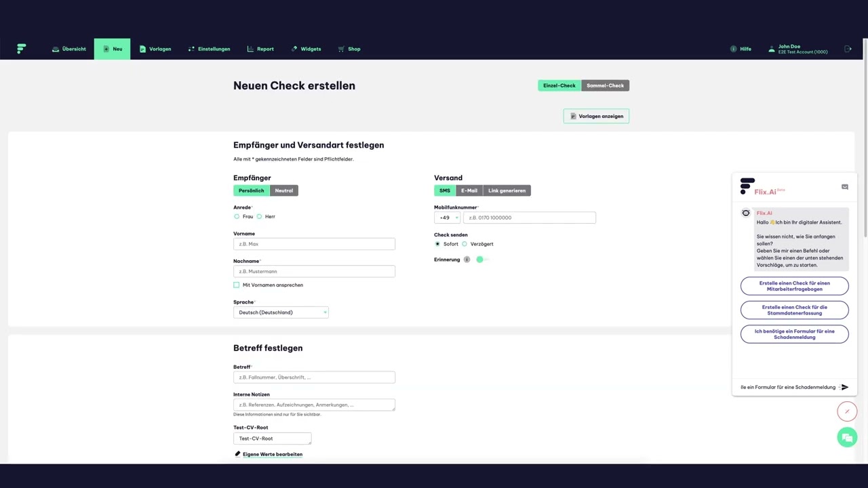Click the Betreff input field
This screenshot has height=488, width=868.
(314, 378)
